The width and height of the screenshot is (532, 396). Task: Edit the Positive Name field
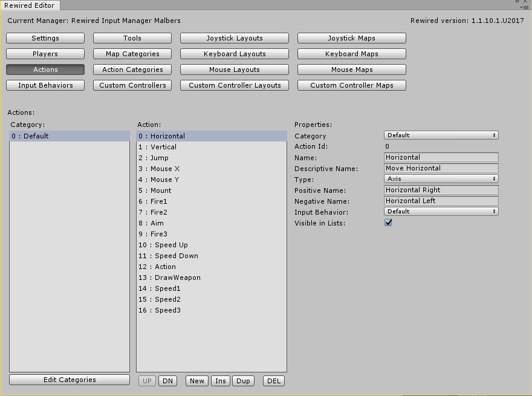pos(441,190)
